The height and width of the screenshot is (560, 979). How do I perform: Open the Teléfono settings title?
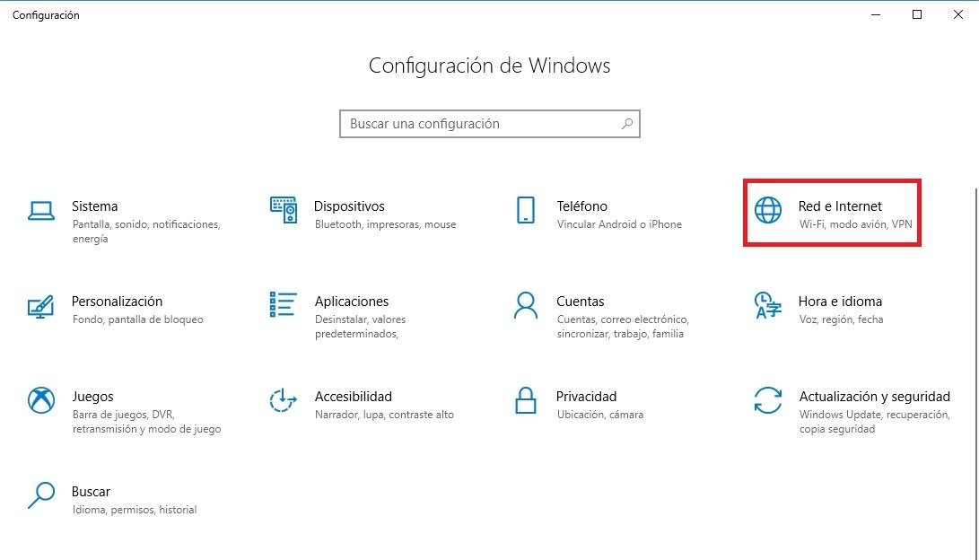point(581,206)
